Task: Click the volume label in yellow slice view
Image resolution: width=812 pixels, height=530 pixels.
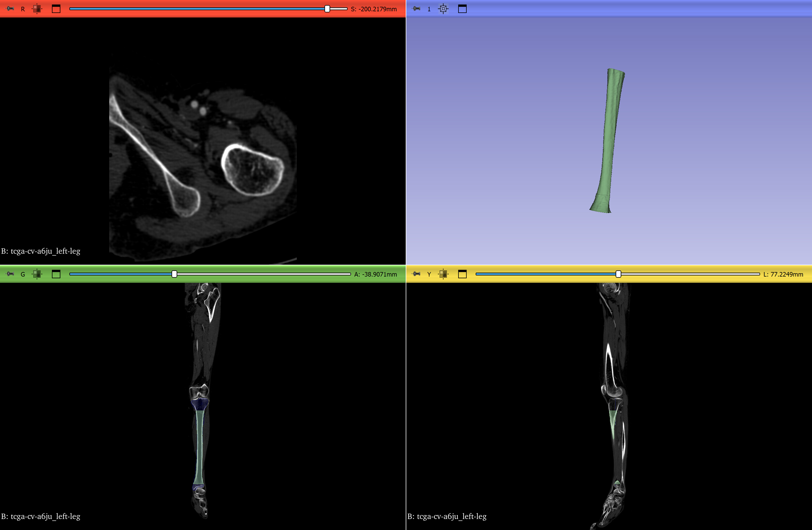Action: pyautogui.click(x=447, y=516)
